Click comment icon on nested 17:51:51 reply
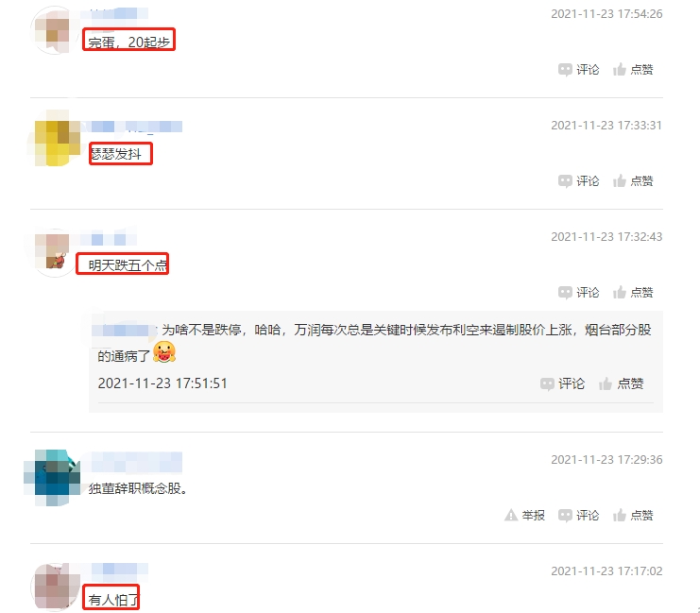 [x=547, y=384]
